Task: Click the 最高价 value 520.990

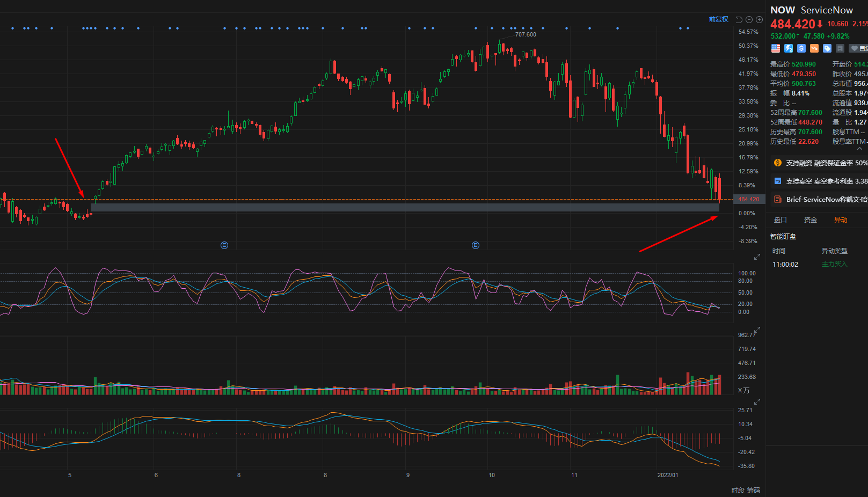Action: pyautogui.click(x=804, y=64)
